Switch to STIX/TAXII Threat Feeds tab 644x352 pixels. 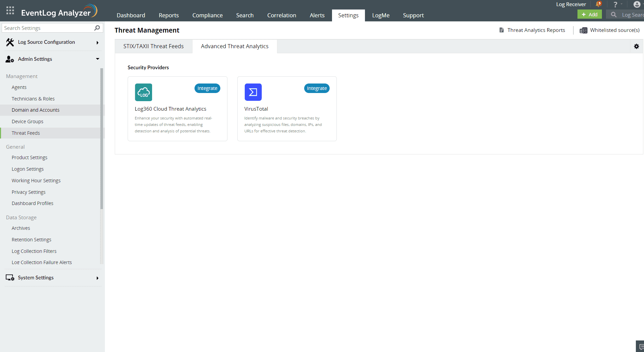tap(153, 46)
